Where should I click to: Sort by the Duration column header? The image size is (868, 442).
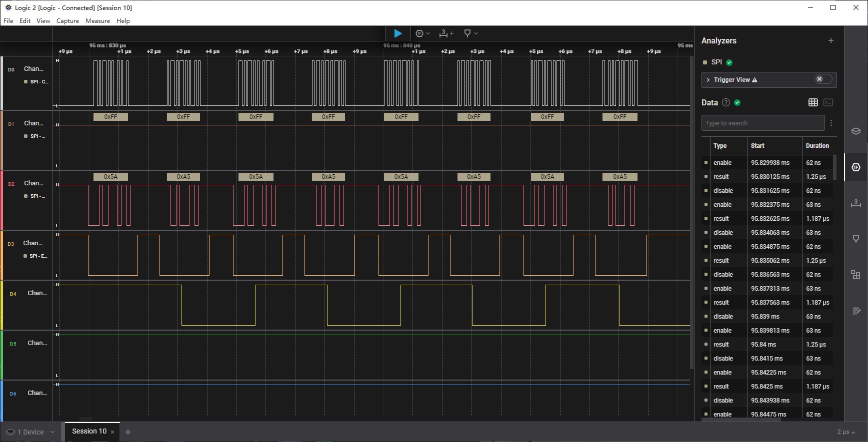click(817, 146)
